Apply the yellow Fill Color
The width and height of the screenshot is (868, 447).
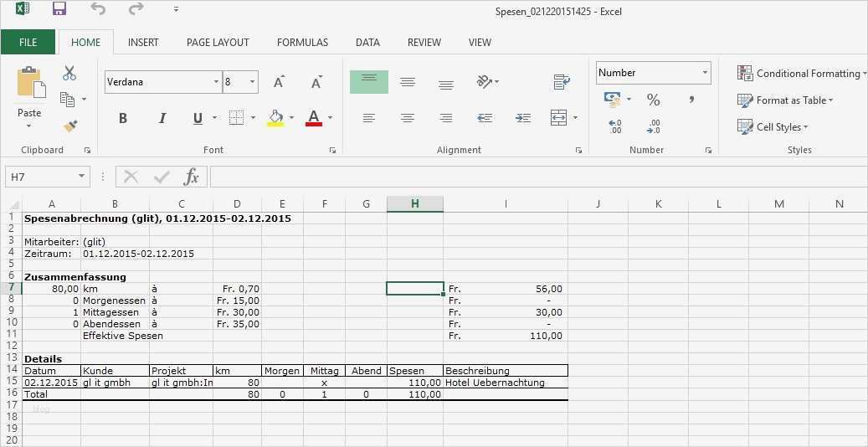pos(275,118)
